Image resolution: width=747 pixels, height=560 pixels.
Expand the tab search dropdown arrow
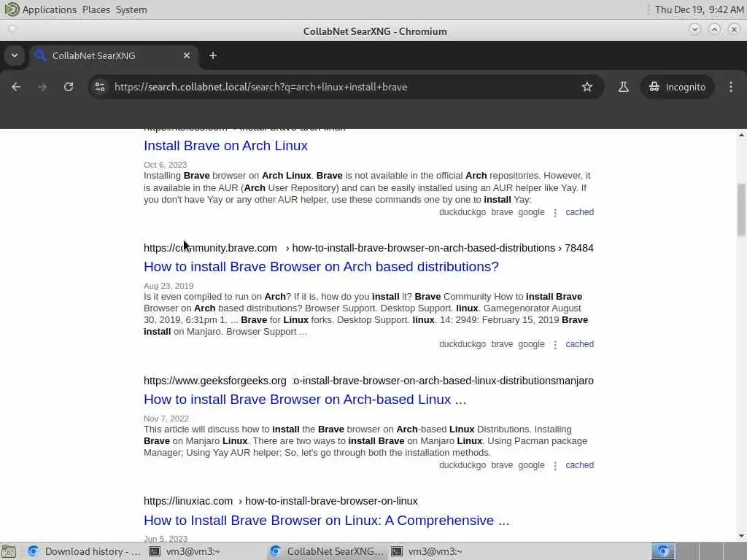tap(15, 55)
